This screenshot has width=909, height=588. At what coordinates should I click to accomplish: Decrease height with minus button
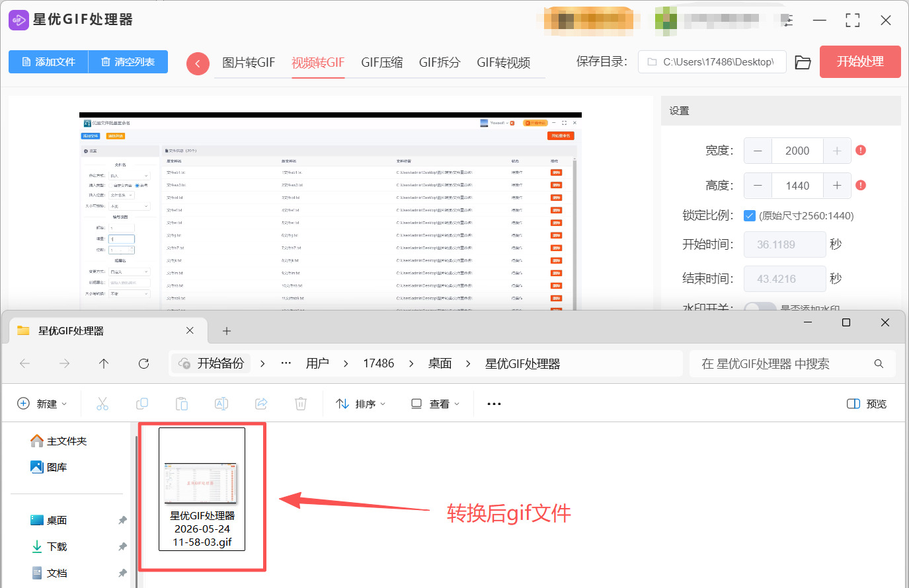click(758, 186)
